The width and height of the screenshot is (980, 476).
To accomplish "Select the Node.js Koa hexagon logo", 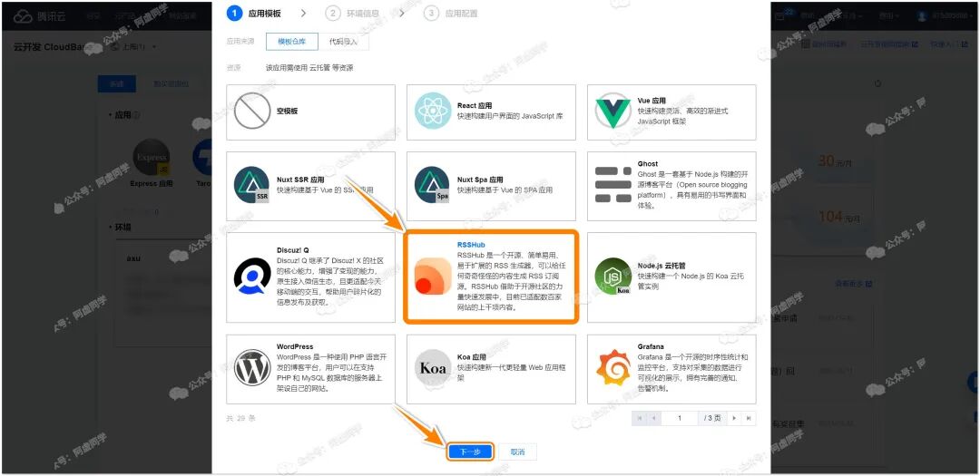I will point(613,276).
